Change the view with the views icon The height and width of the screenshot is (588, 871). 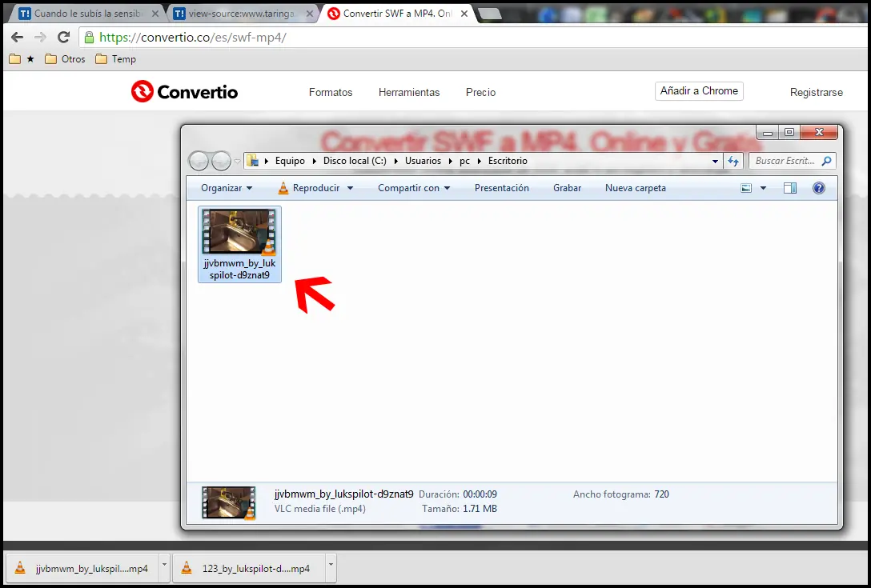[746, 188]
